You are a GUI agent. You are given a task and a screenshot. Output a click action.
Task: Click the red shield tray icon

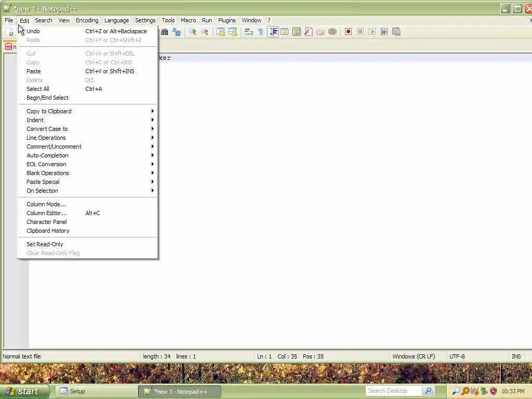(494, 391)
